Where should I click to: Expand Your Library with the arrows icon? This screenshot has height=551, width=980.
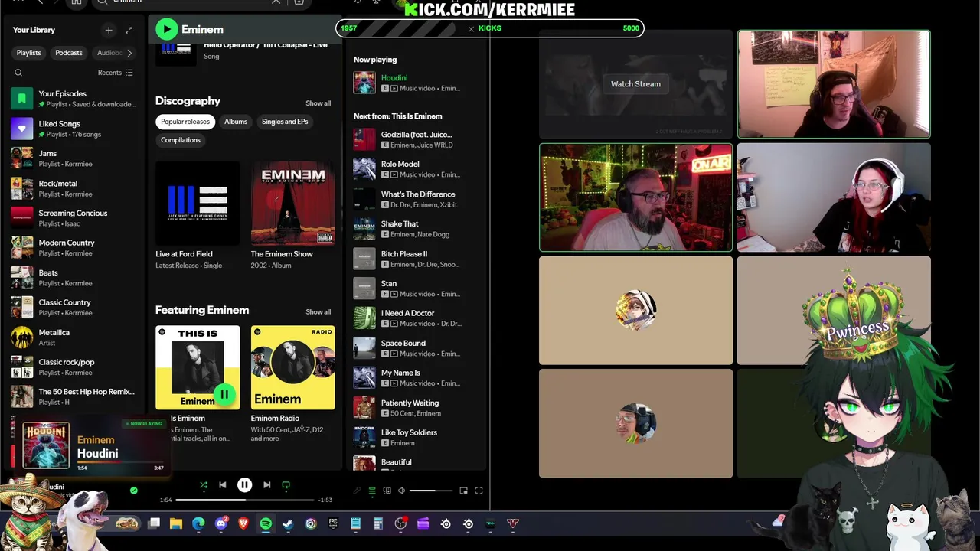click(129, 30)
